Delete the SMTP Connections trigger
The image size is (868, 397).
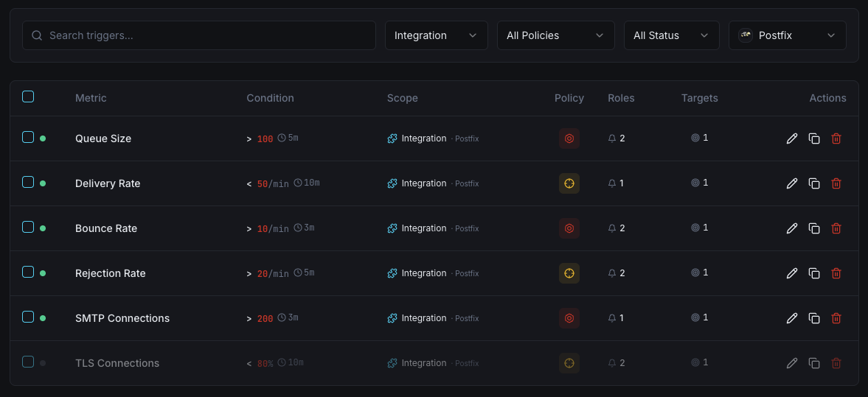pyautogui.click(x=836, y=318)
